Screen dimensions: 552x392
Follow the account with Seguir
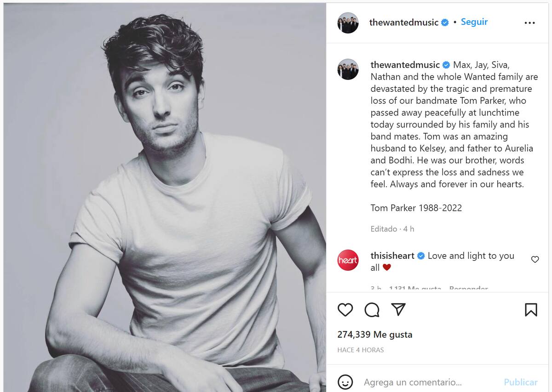(474, 22)
